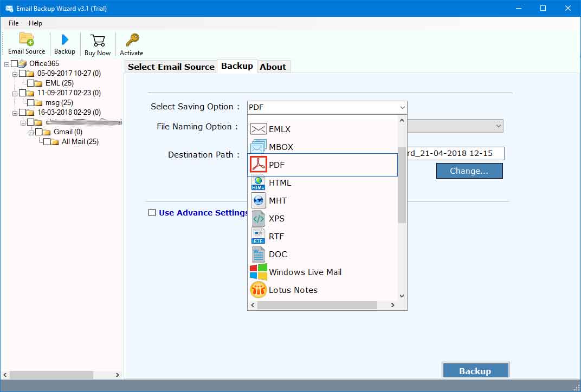Check the 16-03-2018 02-29 folder checkbox
This screenshot has width=581, height=392.
point(23,112)
